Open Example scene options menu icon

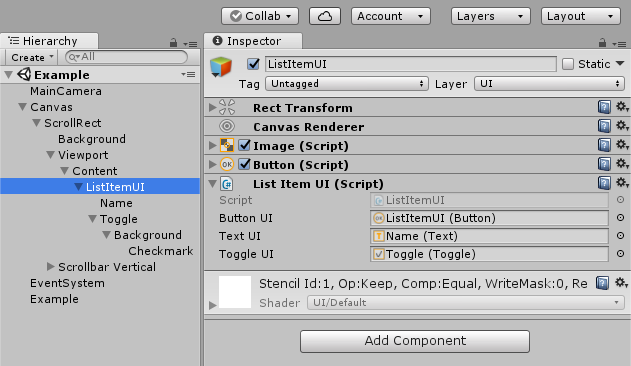188,74
